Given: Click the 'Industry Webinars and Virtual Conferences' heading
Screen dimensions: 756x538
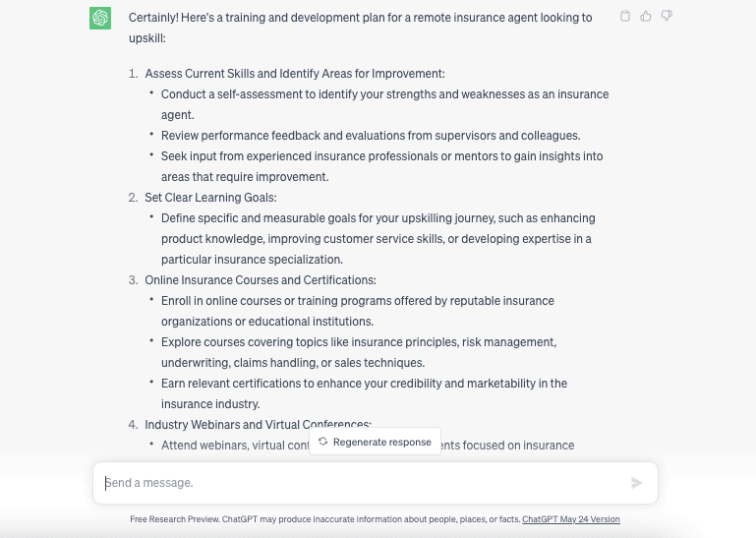Looking at the screenshot, I should [258, 424].
